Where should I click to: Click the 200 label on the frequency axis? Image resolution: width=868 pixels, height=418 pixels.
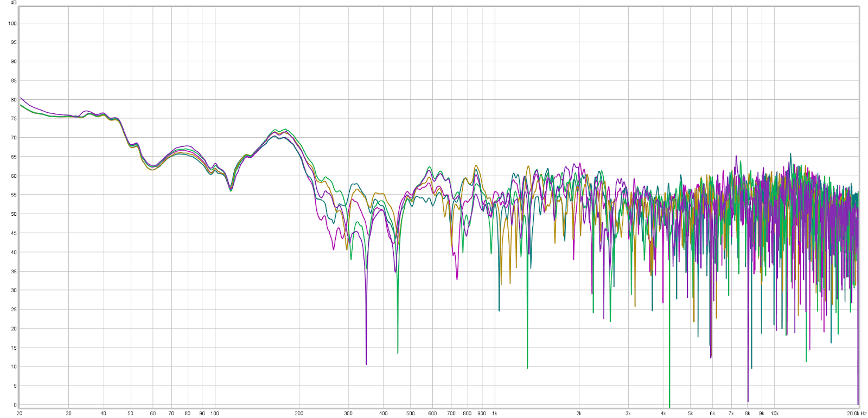point(299,413)
